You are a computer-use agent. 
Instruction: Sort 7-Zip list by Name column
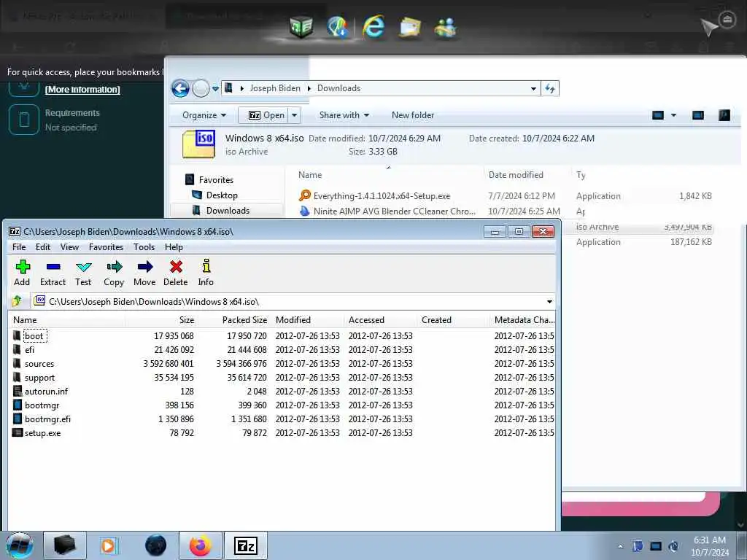(x=66, y=320)
